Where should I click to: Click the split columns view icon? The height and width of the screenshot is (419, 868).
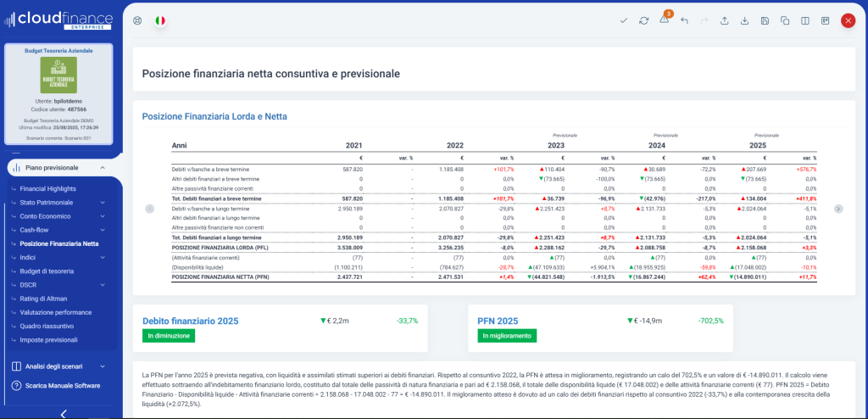805,20
